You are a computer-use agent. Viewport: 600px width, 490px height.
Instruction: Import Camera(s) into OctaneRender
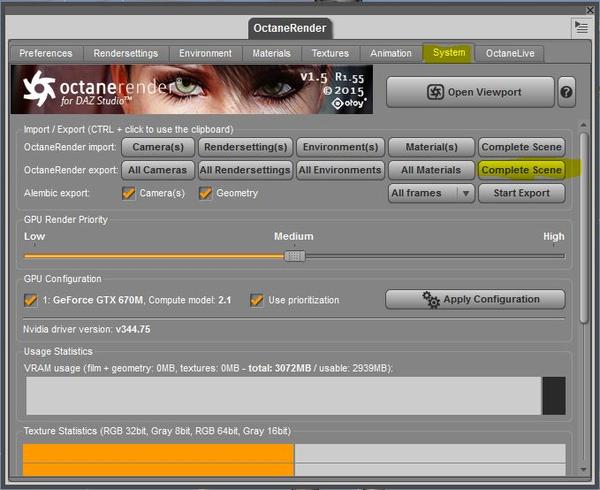point(158,147)
